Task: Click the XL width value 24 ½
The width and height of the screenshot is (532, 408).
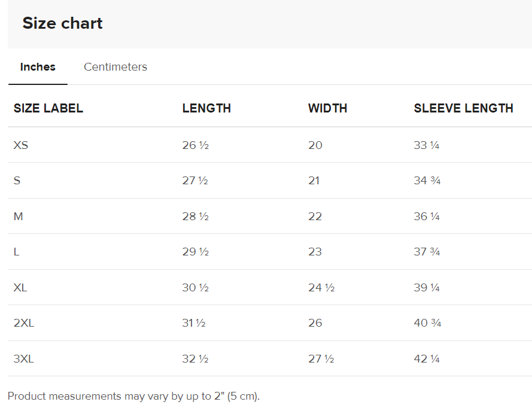Action: tap(321, 288)
